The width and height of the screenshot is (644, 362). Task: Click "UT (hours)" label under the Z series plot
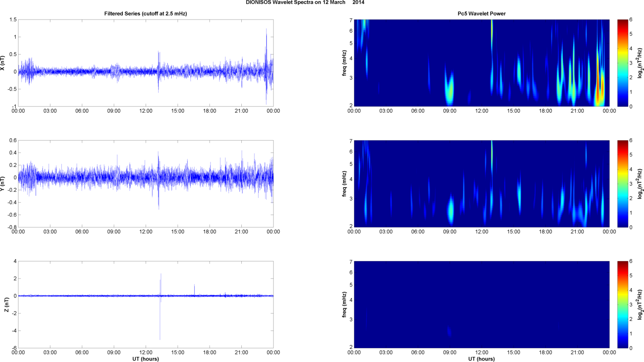pyautogui.click(x=146, y=359)
